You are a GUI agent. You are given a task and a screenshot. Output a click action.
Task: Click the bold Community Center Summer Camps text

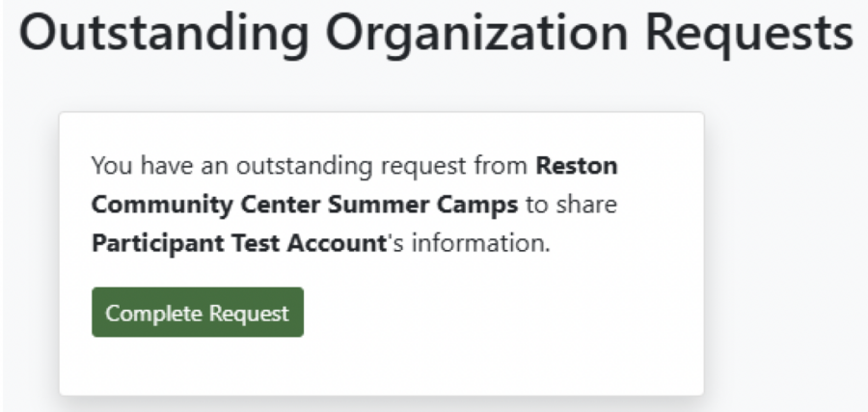tap(305, 205)
